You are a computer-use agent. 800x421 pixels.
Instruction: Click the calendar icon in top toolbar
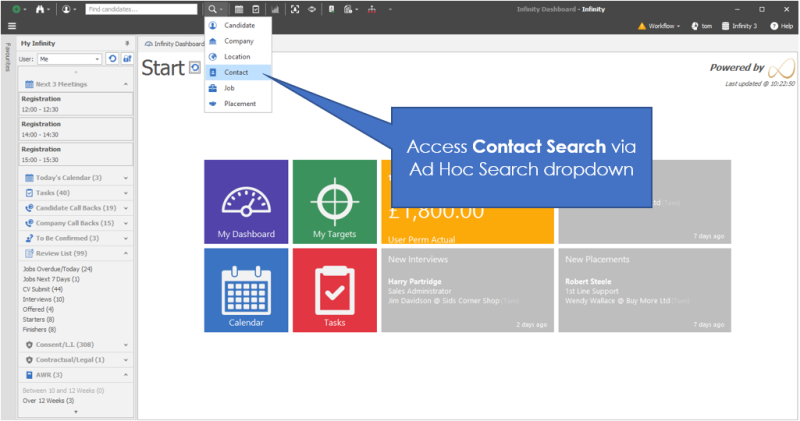(x=239, y=9)
